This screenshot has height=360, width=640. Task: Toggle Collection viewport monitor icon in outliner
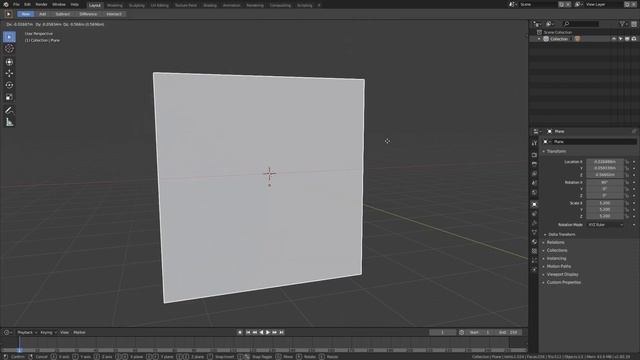(x=627, y=39)
